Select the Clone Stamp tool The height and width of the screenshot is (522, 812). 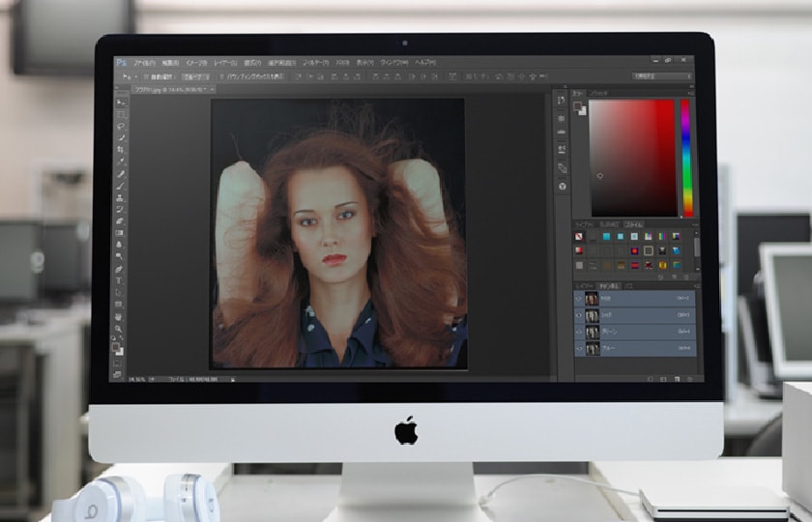point(121,198)
